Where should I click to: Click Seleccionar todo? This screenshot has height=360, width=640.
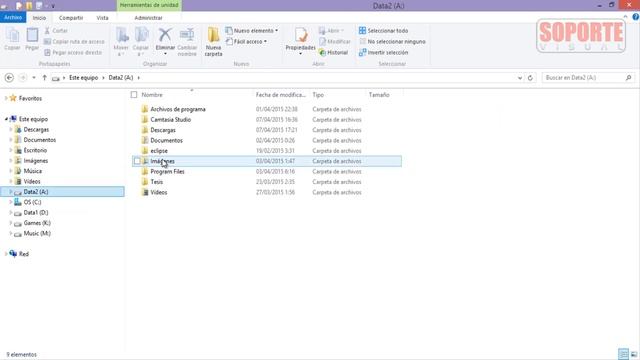click(x=383, y=31)
